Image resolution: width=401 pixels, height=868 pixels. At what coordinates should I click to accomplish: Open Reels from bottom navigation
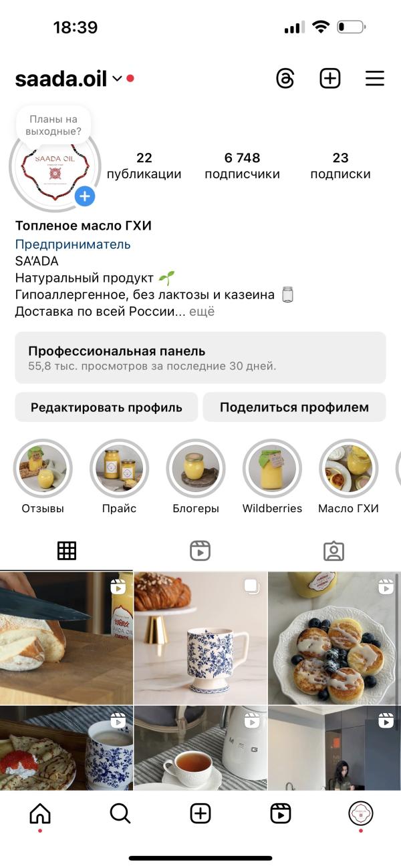[281, 813]
